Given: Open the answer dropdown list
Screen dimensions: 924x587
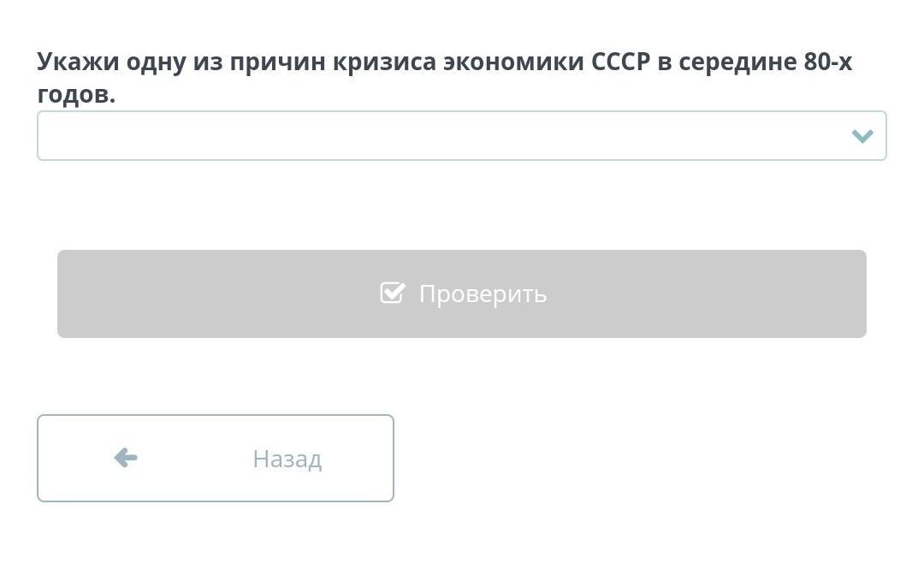Looking at the screenshot, I should [461, 135].
